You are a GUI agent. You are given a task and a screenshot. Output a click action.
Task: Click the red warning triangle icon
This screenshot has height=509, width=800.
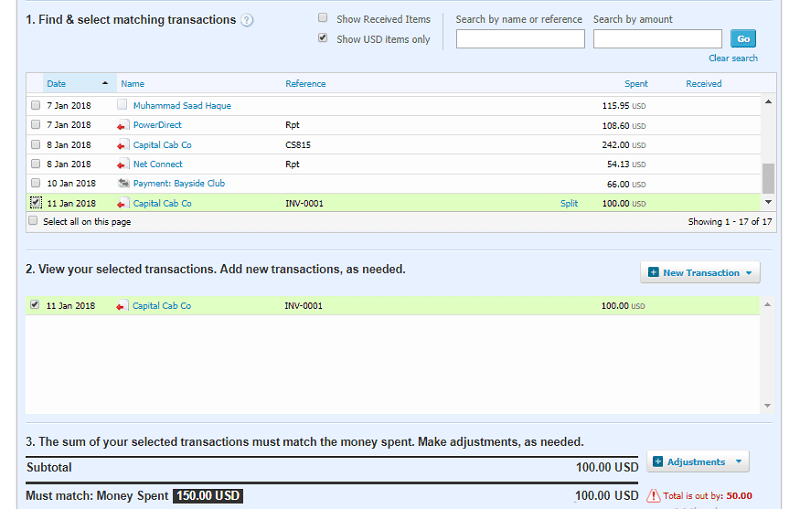coord(653,496)
